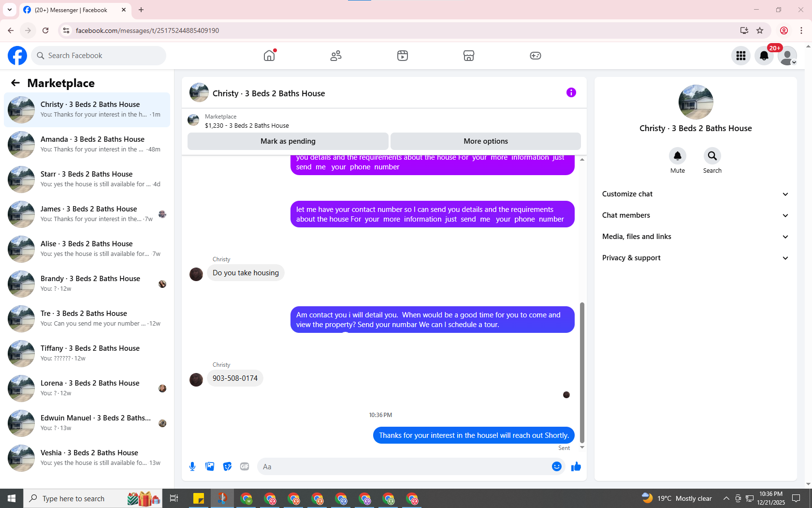Open Tre 3 Beds 2 Baths conversation
Screen dimensions: 812x508
point(87,318)
